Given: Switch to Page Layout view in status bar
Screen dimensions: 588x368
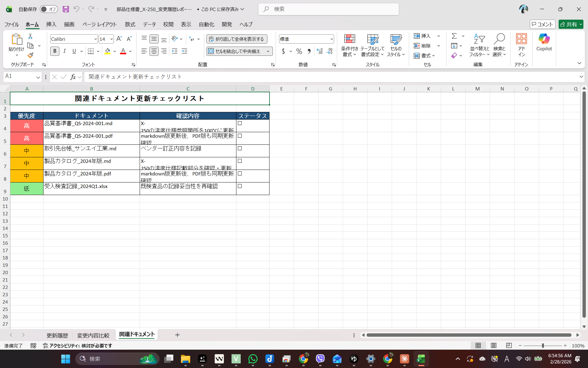Looking at the screenshot, I should tap(494, 346).
